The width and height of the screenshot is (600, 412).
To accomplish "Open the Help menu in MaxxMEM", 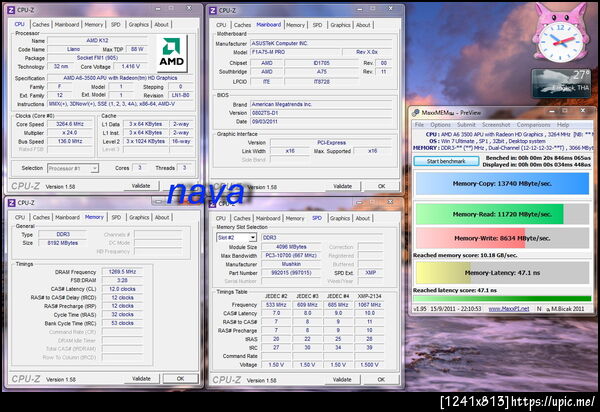I will pos(563,125).
